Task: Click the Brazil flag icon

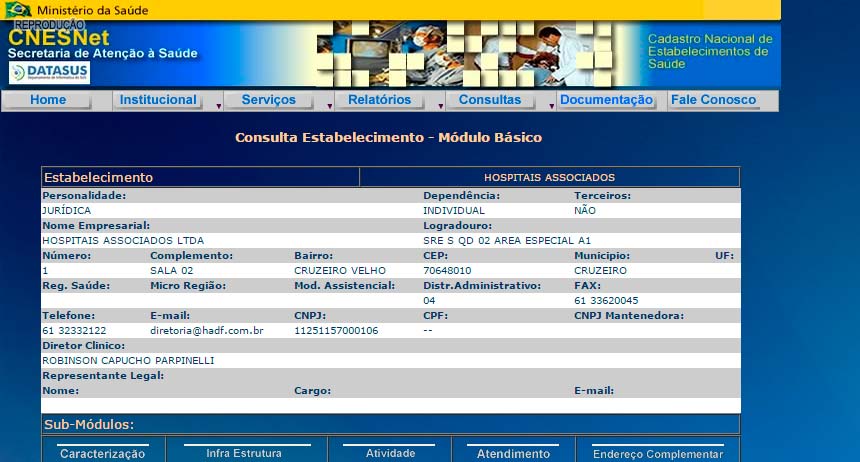Action: tap(16, 10)
